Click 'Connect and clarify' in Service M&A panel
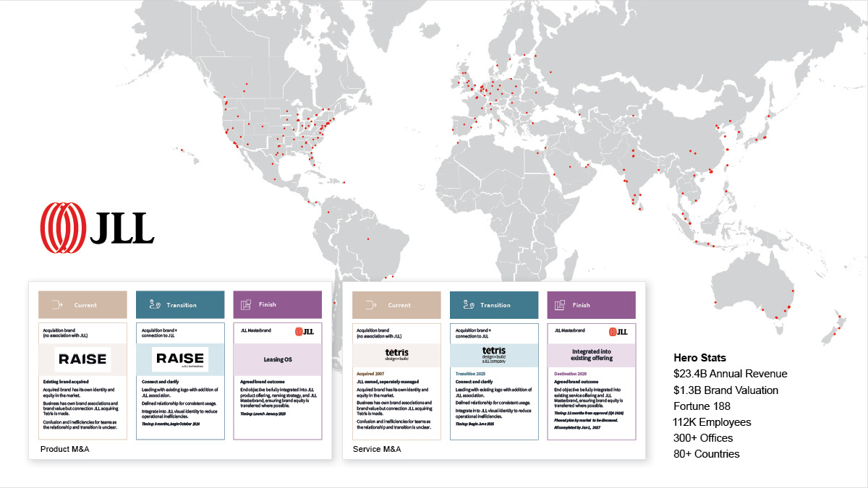This screenshot has width=868, height=488. coord(475,382)
